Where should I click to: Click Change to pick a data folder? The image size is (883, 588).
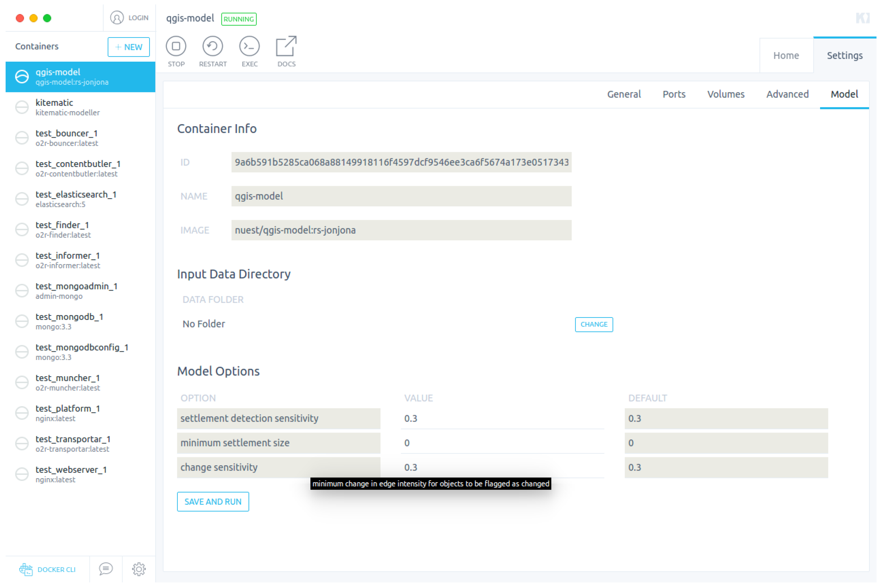point(594,324)
